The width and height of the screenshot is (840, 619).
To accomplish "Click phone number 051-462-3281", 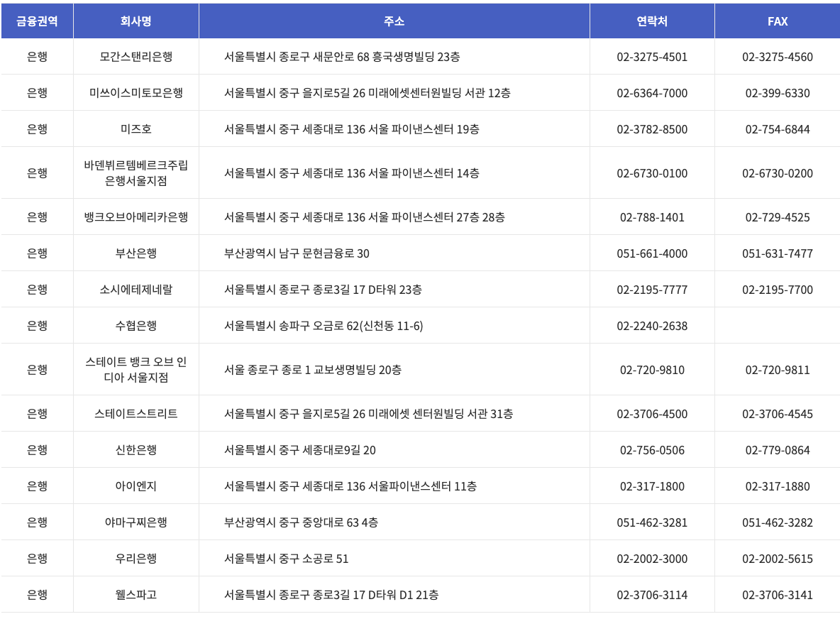I will click(652, 522).
